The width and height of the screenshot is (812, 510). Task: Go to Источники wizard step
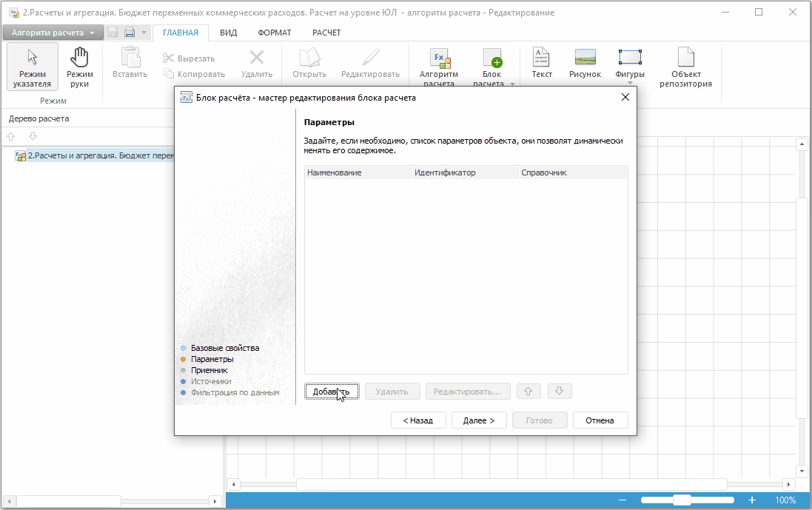pyautogui.click(x=211, y=381)
